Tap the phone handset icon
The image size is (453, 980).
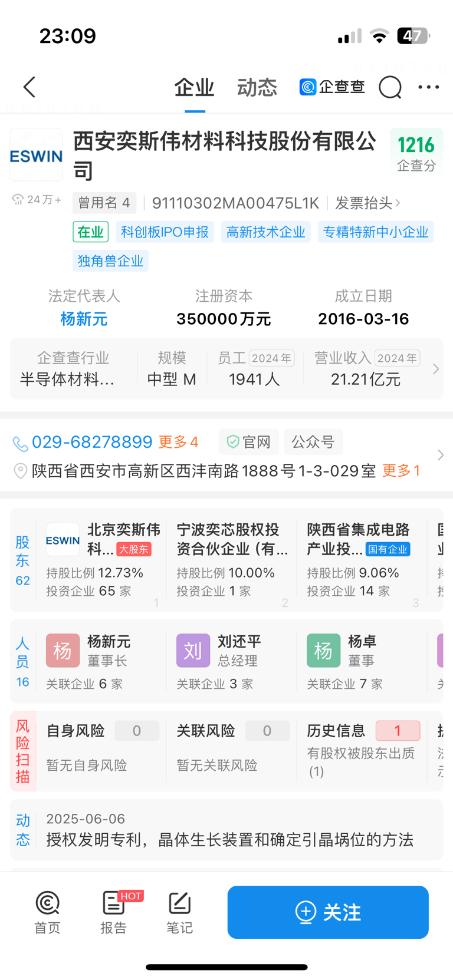[20, 443]
